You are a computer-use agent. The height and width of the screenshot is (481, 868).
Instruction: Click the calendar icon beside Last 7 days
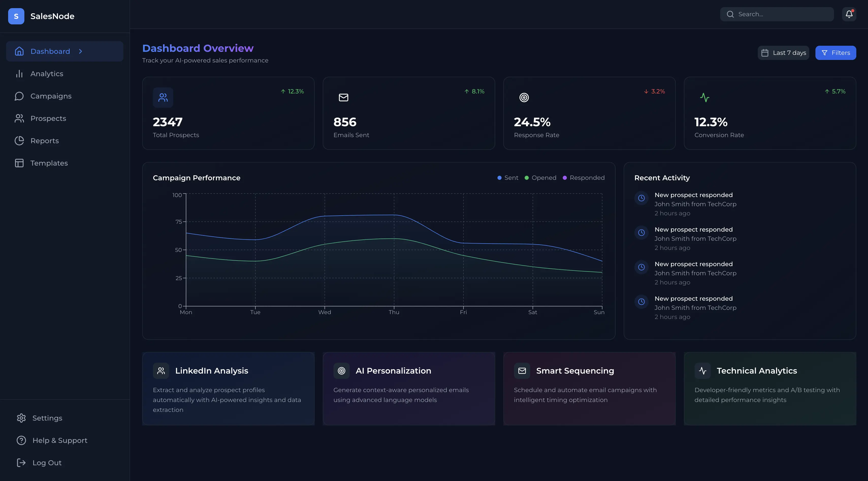(765, 53)
